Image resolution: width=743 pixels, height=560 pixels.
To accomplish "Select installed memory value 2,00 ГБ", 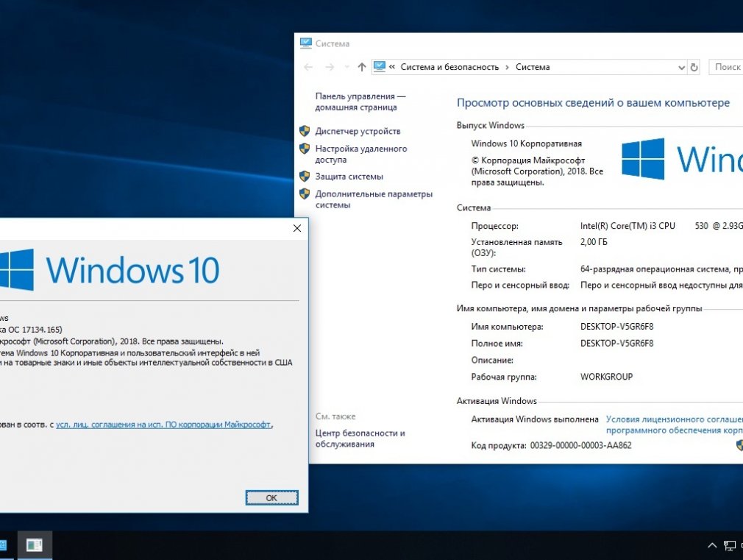I will point(594,242).
